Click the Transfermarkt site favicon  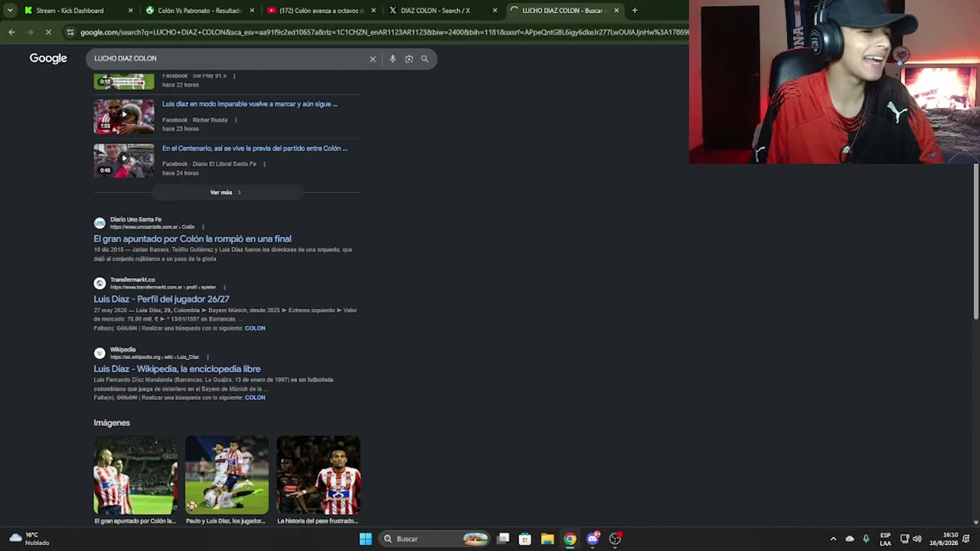pos(100,283)
